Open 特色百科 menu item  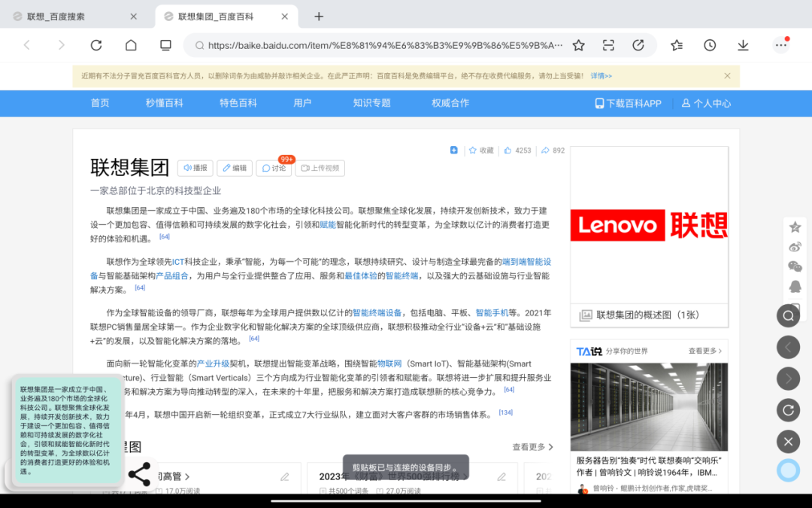pyautogui.click(x=238, y=103)
